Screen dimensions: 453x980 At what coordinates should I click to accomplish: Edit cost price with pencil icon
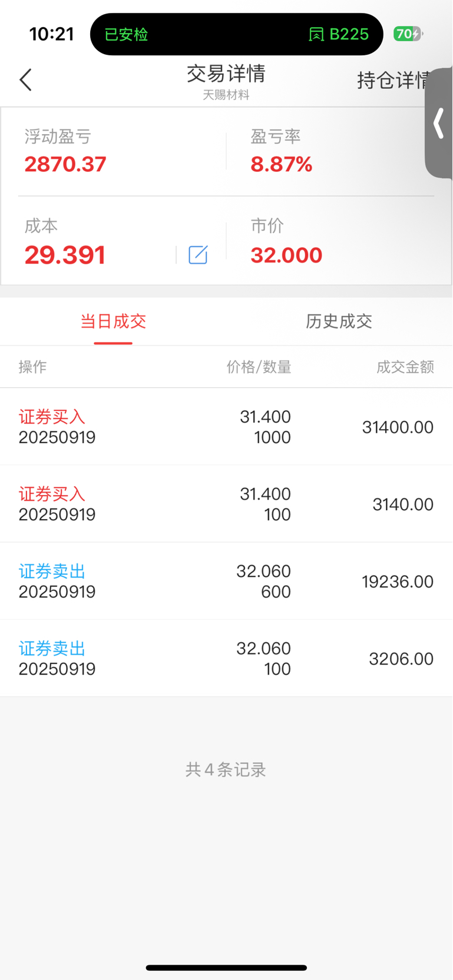[x=198, y=255]
